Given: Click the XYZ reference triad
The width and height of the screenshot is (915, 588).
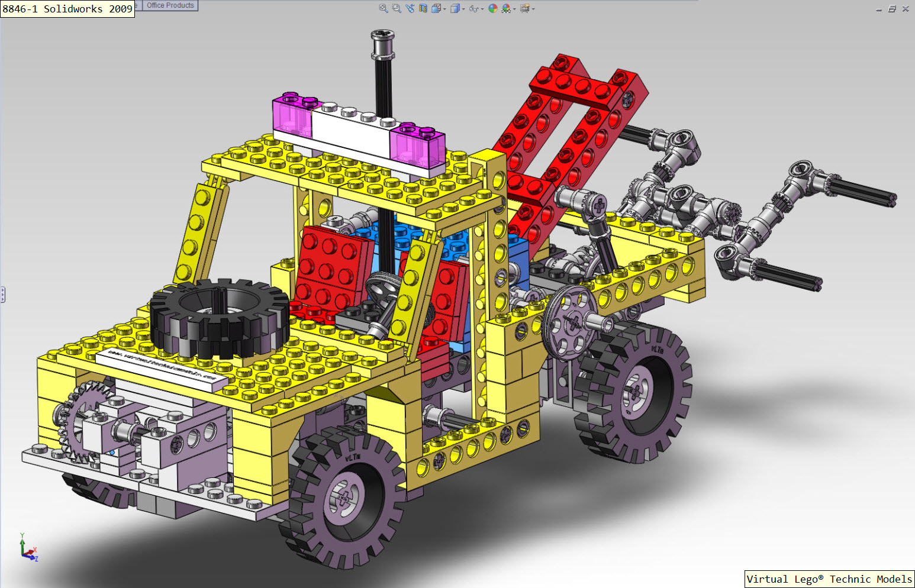Looking at the screenshot, I should [x=28, y=547].
